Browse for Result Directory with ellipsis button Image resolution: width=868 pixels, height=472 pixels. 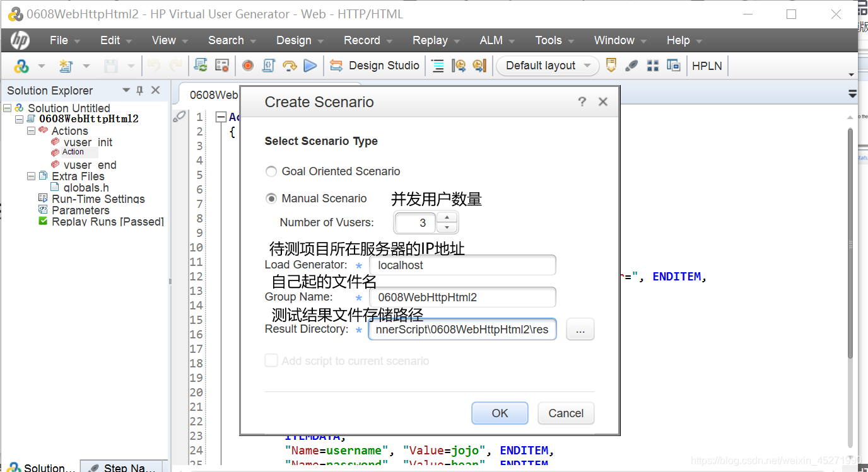580,330
